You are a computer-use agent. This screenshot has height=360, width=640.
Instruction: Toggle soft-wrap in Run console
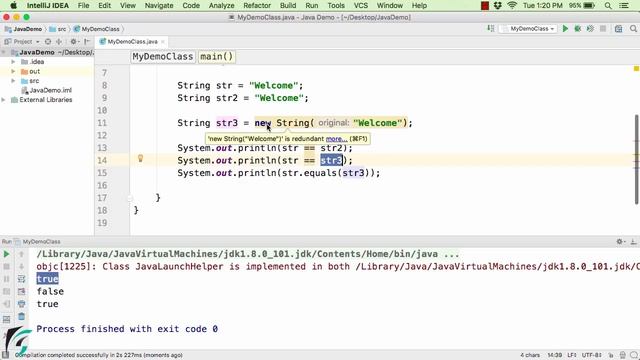tap(21, 279)
